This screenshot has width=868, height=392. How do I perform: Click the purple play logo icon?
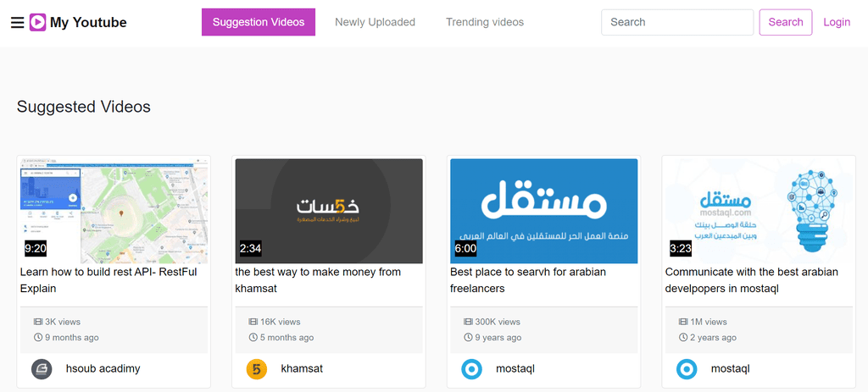point(37,22)
